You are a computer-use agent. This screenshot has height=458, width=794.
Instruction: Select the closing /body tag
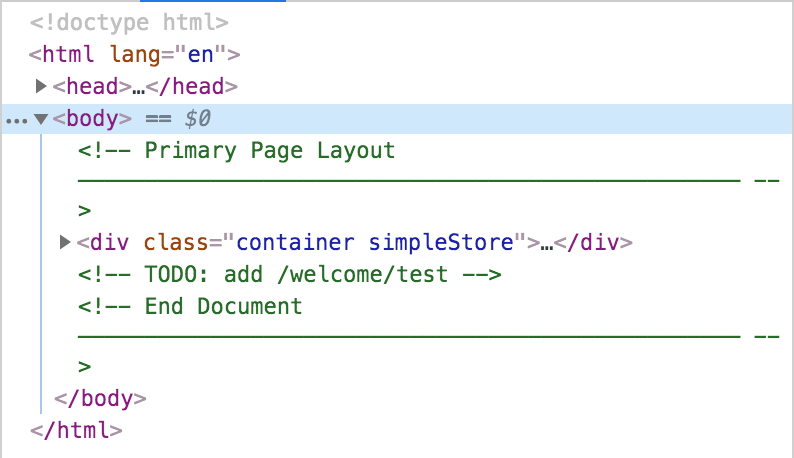(x=100, y=399)
